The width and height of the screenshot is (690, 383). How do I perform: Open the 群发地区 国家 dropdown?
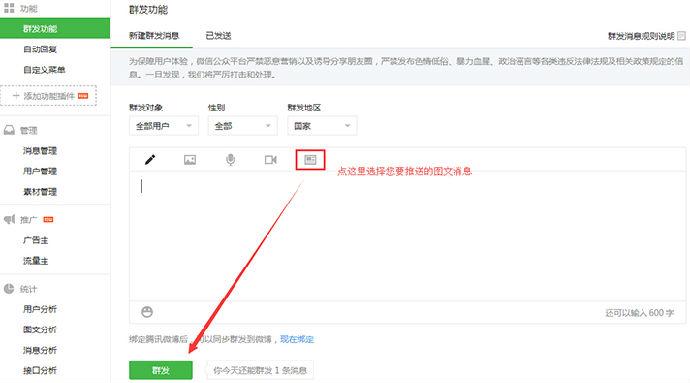coord(322,126)
